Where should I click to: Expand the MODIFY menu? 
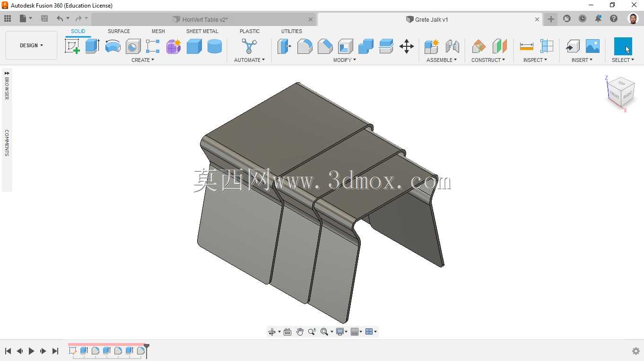click(x=345, y=60)
